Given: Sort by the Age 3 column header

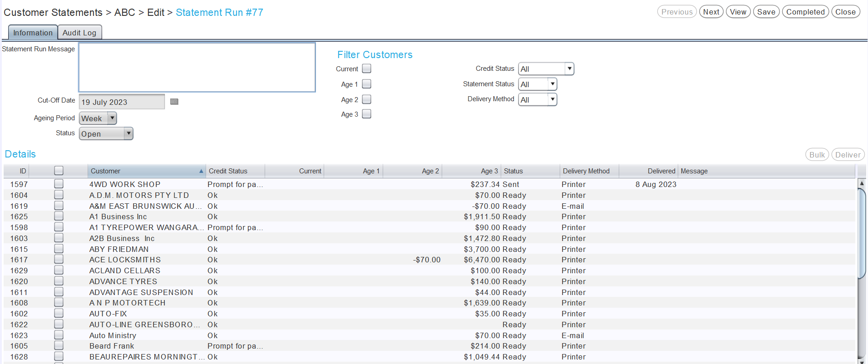Looking at the screenshot, I should pos(471,171).
